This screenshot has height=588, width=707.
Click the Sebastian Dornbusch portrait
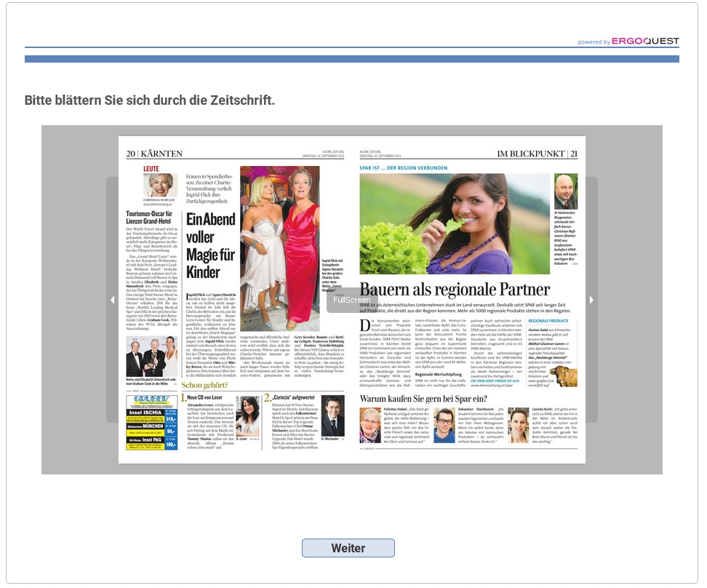pyautogui.click(x=444, y=425)
